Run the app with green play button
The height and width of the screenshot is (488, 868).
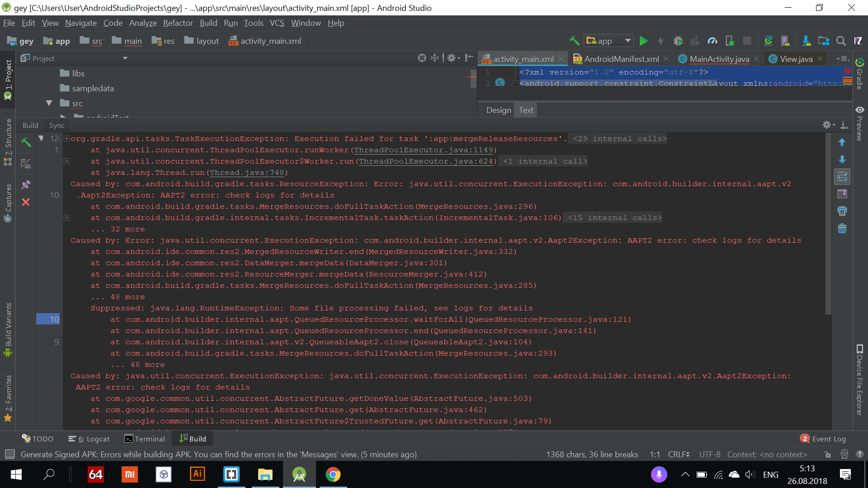[644, 41]
